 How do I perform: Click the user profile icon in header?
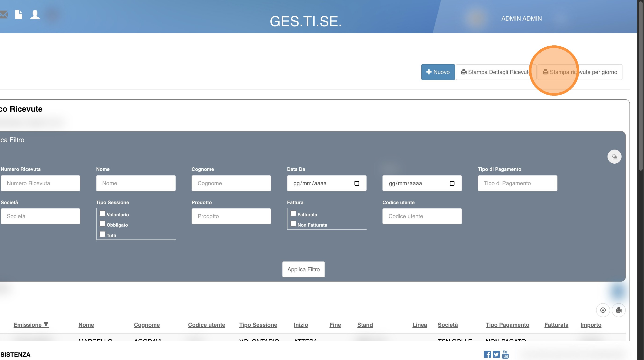tap(35, 15)
